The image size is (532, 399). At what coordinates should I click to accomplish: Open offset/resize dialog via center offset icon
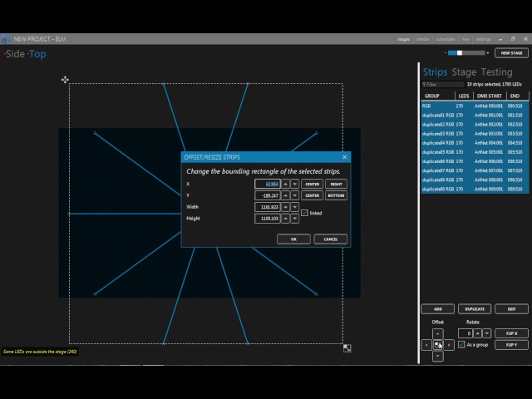[x=438, y=344]
